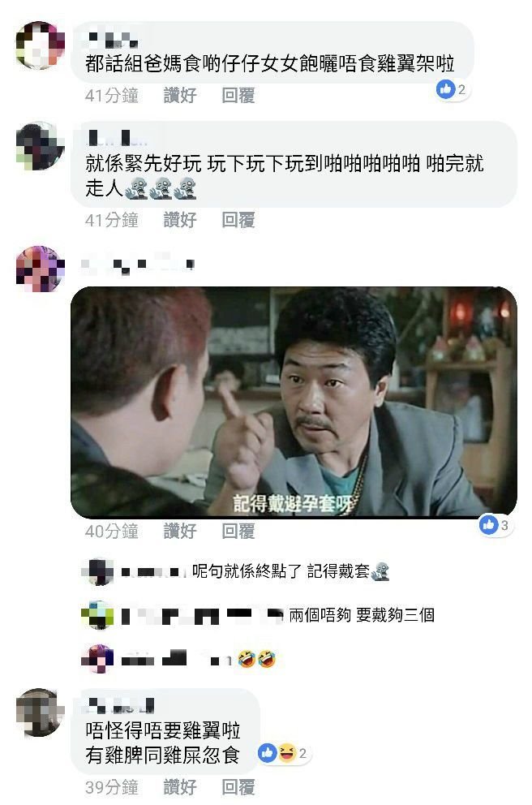
Task: Like the movie screenshot comment
Action: (179, 531)
